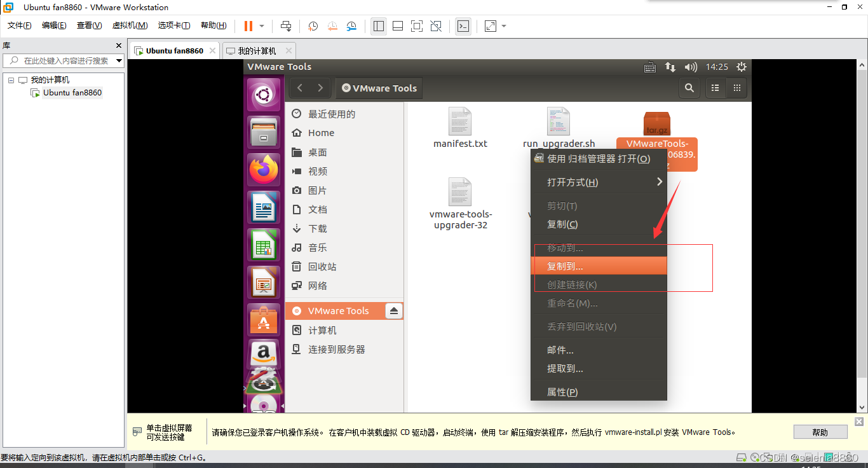868x468 pixels.
Task: Close the Ubuntu fan8860 tab
Action: click(213, 51)
